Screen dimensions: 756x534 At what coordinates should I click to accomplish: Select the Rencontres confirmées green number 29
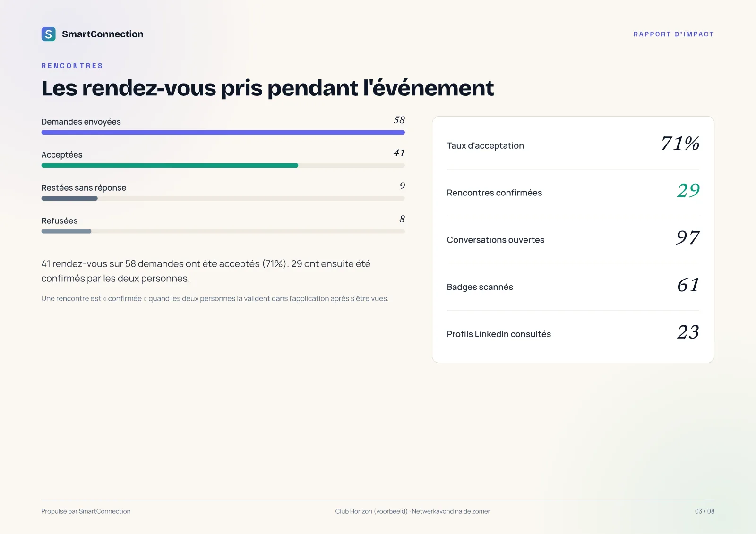click(688, 190)
